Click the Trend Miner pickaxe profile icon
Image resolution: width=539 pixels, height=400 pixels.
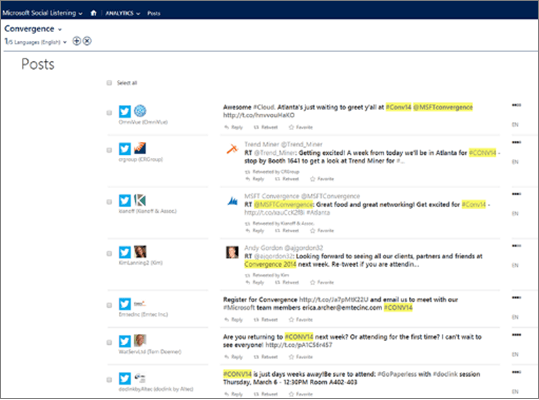pyautogui.click(x=232, y=149)
